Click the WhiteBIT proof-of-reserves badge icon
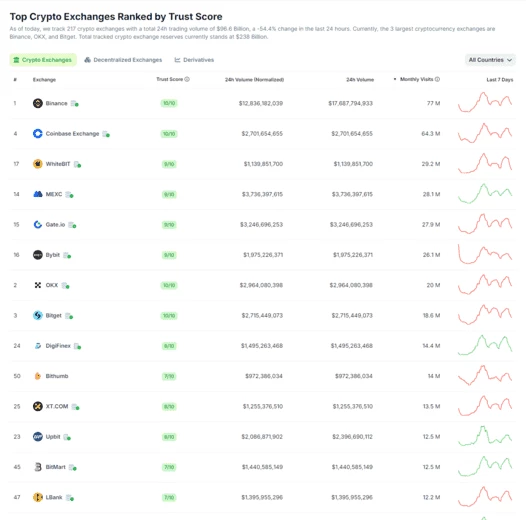526x520 pixels. pyautogui.click(x=77, y=164)
